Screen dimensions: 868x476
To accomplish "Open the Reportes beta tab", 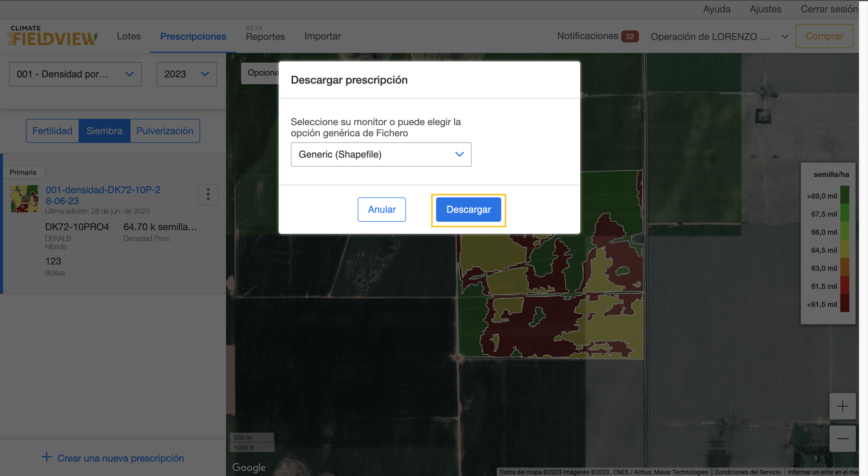I will pyautogui.click(x=265, y=37).
